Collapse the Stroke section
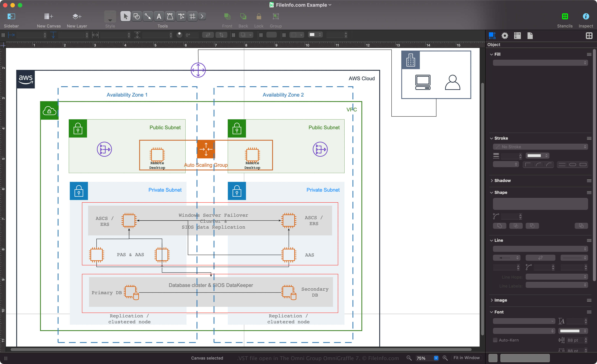 [x=491, y=138]
